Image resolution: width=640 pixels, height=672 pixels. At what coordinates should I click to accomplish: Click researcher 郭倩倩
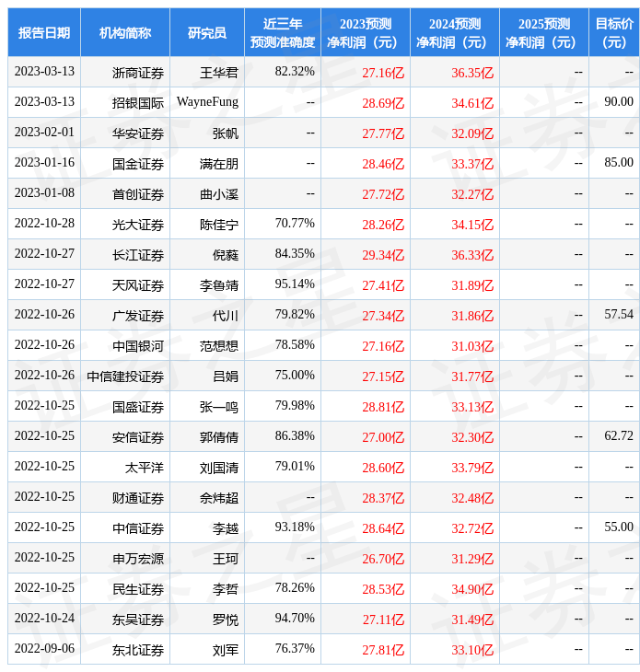(219, 437)
